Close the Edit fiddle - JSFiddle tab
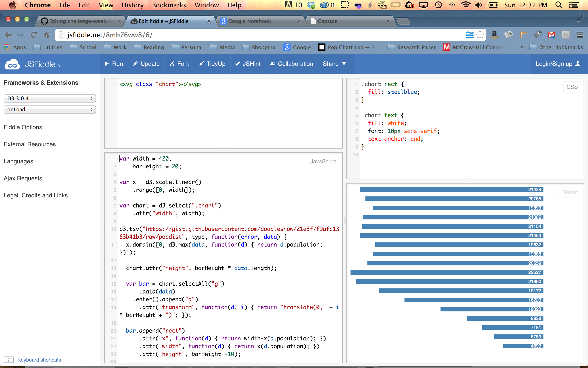 [209, 21]
